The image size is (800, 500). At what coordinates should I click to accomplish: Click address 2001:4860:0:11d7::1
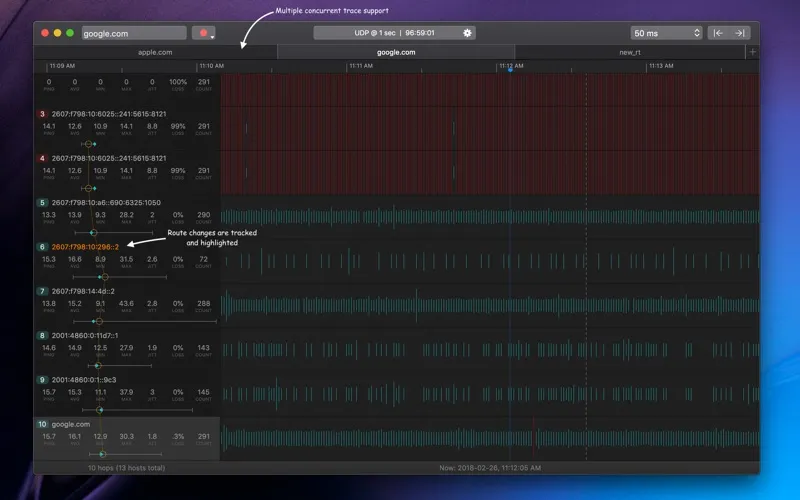point(85,336)
